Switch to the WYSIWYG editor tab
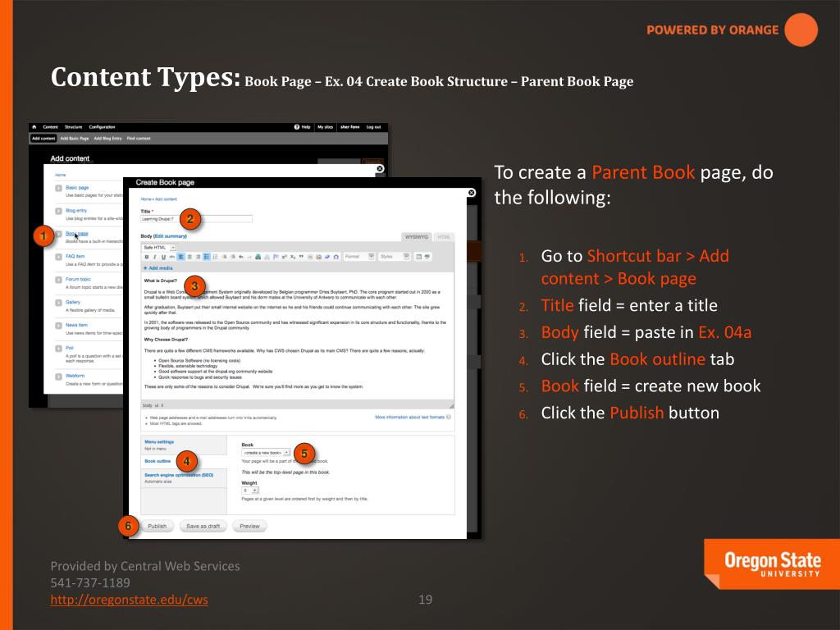The height and width of the screenshot is (630, 840). [x=416, y=237]
